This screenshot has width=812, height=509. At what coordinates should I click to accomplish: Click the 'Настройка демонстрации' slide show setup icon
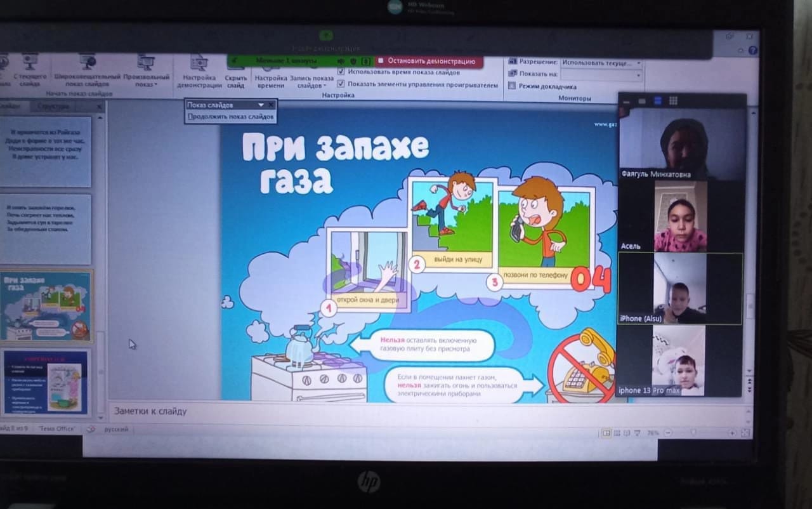click(x=199, y=63)
